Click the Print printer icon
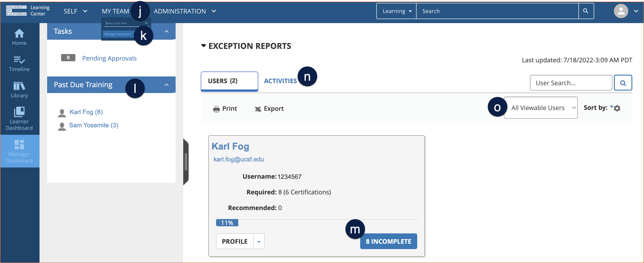644x263 pixels. [x=216, y=109]
